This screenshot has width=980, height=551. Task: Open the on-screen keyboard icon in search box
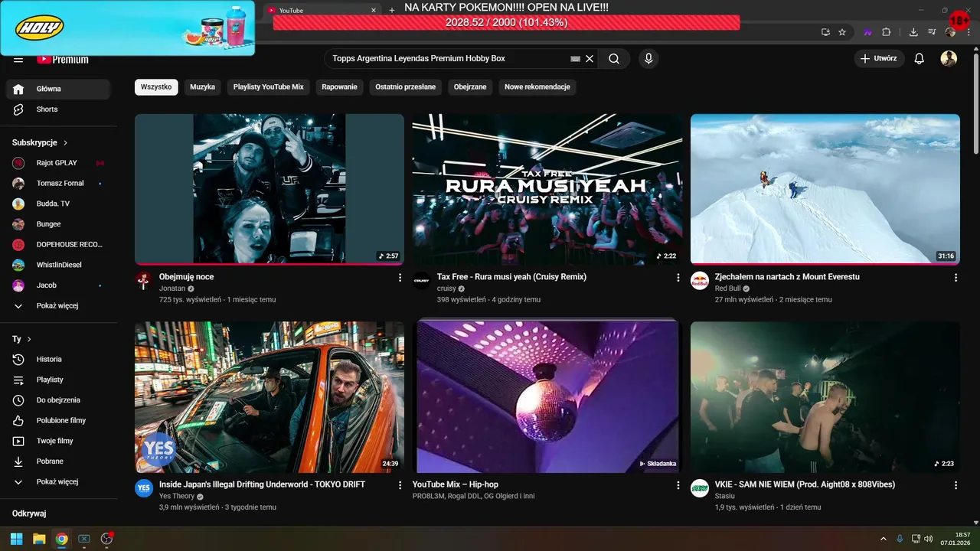point(576,58)
